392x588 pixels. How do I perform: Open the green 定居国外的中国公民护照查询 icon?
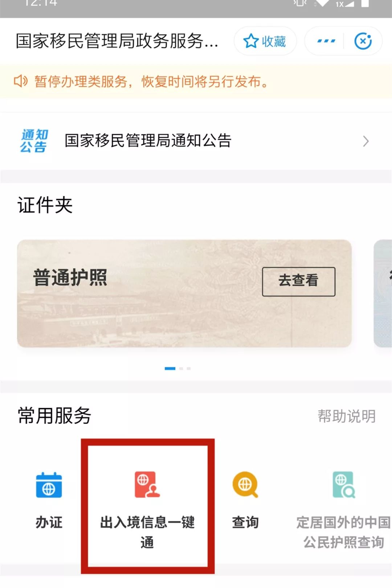(x=343, y=485)
